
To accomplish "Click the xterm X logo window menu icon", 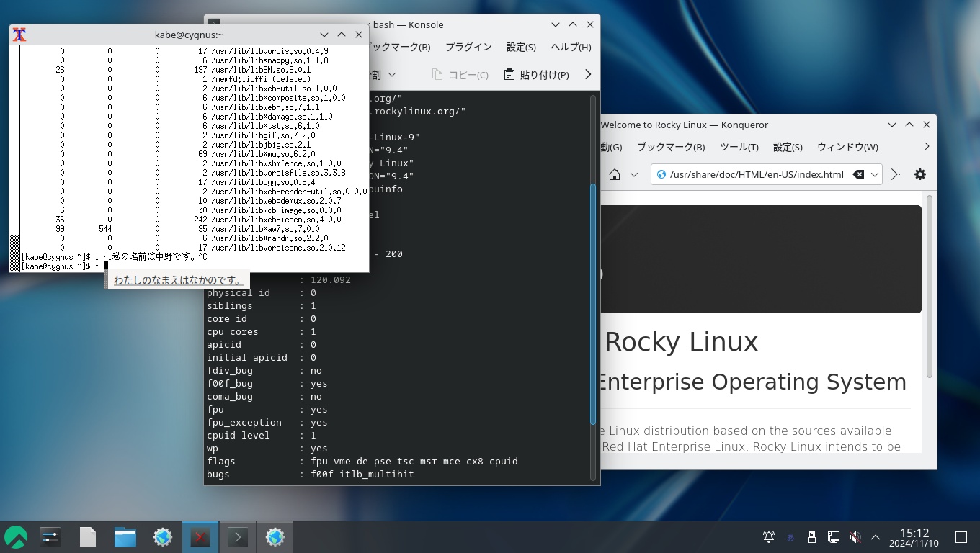I will coord(20,35).
